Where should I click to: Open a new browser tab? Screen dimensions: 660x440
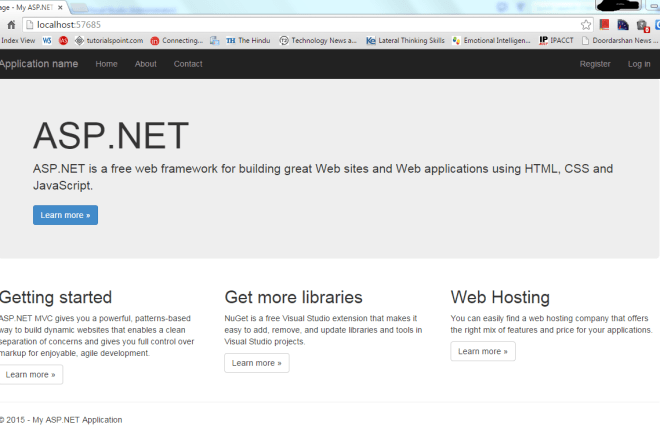click(x=79, y=8)
